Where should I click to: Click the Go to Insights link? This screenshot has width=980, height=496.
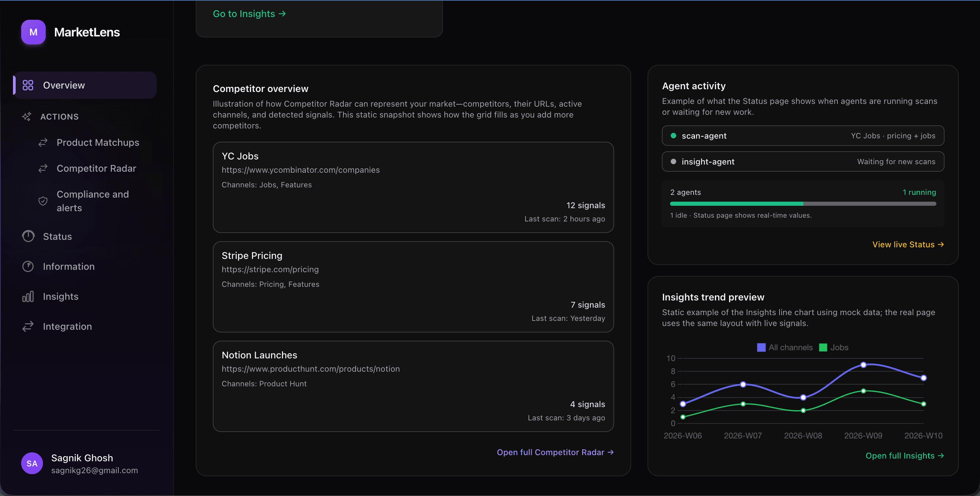pyautogui.click(x=249, y=14)
